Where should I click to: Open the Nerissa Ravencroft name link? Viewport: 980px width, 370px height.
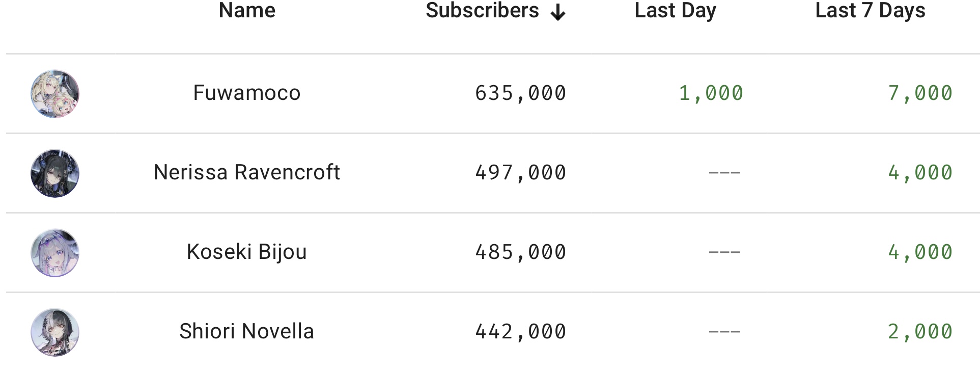[x=247, y=172]
